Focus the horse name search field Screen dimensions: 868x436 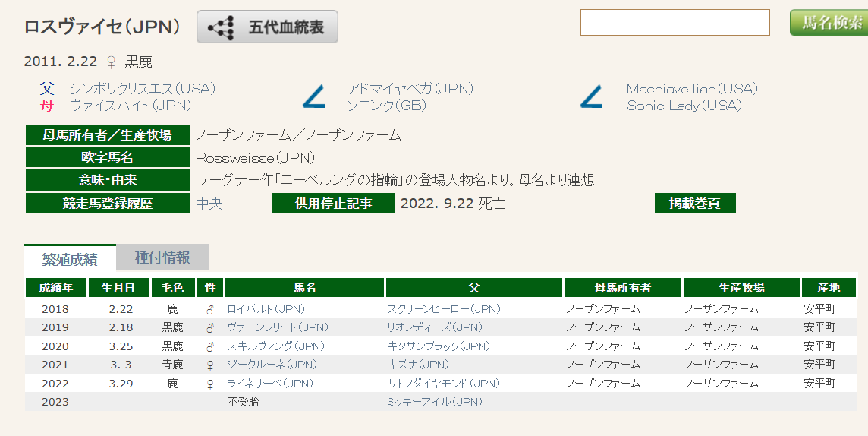pos(675,23)
